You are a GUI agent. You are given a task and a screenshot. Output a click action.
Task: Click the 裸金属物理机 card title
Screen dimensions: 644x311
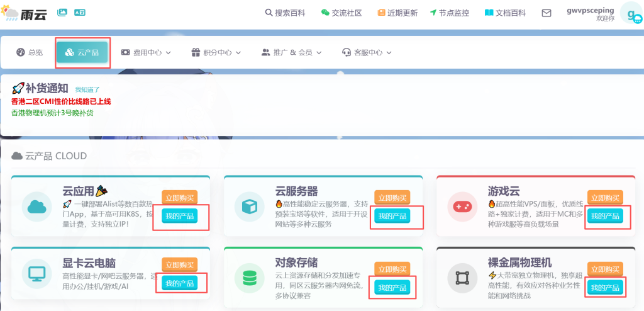520,263
